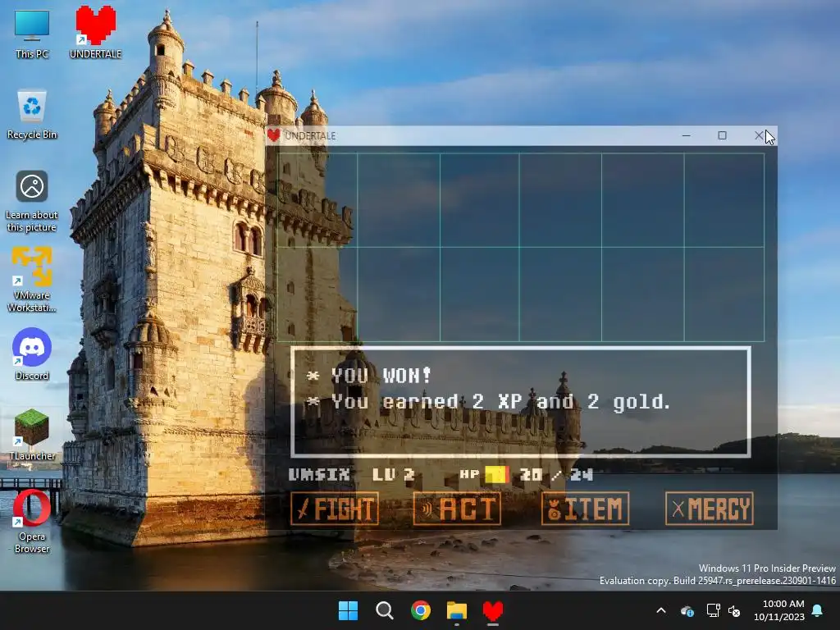Viewport: 840px width, 630px height.
Task: Open network status tray icon
Action: (x=713, y=610)
